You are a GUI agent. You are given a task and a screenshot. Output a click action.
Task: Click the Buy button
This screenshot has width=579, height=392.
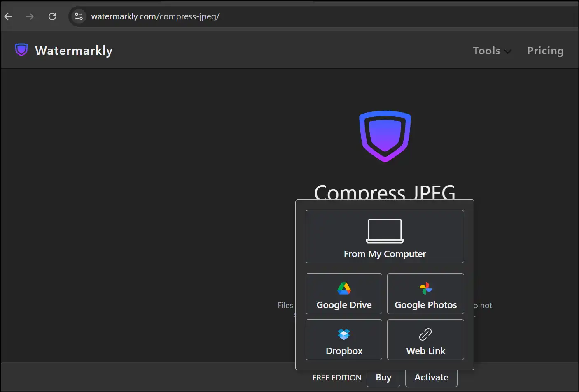[383, 378]
